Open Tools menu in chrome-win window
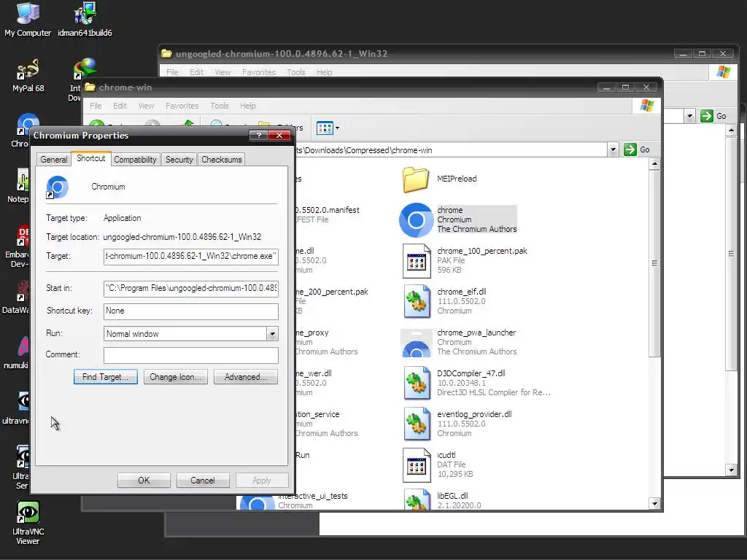Image resolution: width=747 pixels, height=560 pixels. tap(220, 106)
